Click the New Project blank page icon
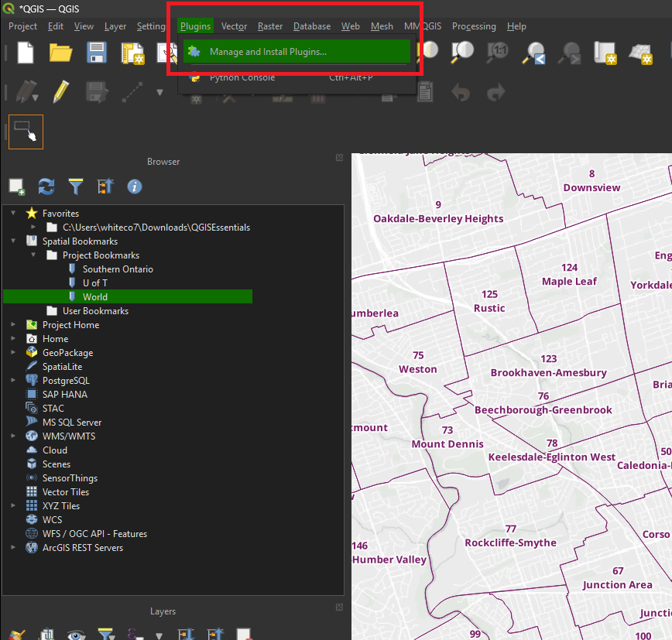Image resolution: width=672 pixels, height=640 pixels. tap(26, 53)
